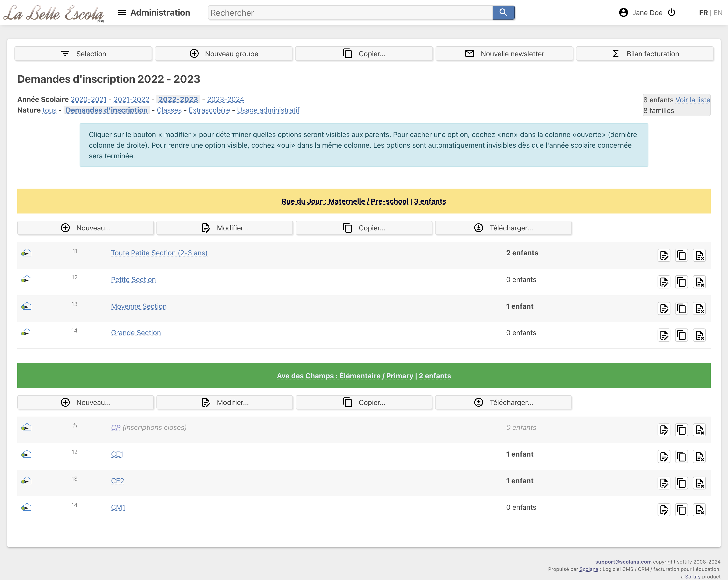The width and height of the screenshot is (728, 580).
Task: Open Copier... under Élémentaire section
Action: coord(364,402)
